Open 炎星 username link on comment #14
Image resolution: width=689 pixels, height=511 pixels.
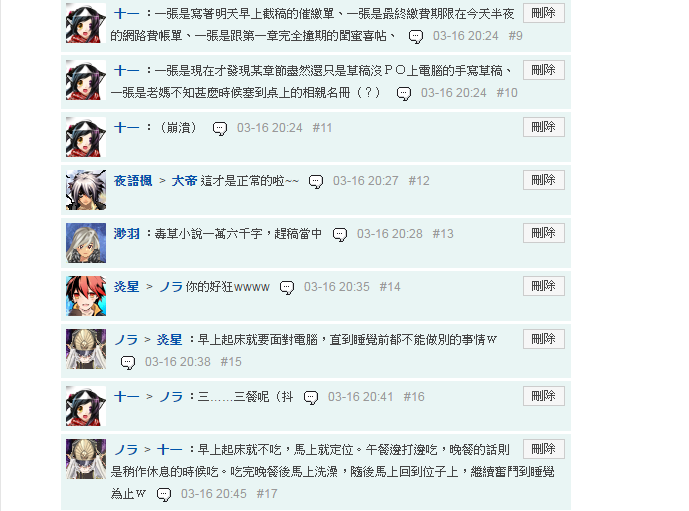(x=127, y=287)
